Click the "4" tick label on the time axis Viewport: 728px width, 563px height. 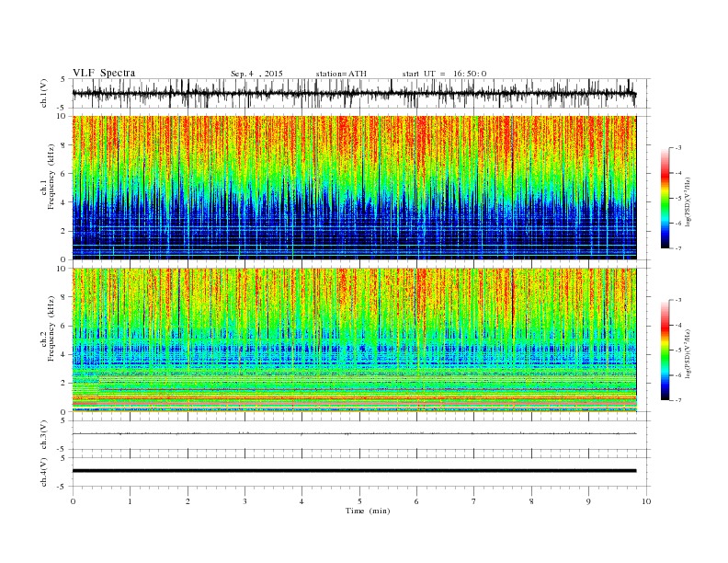302,501
